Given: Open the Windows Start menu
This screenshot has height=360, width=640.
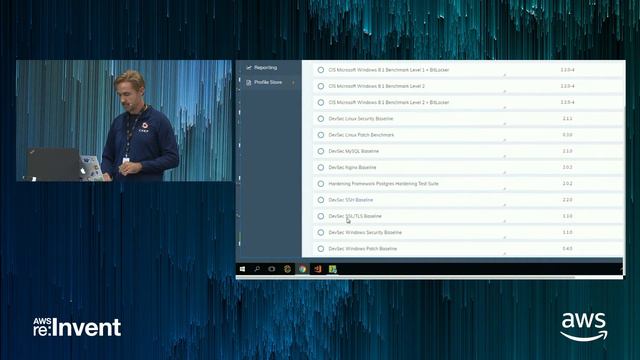Looking at the screenshot, I should tap(242, 269).
